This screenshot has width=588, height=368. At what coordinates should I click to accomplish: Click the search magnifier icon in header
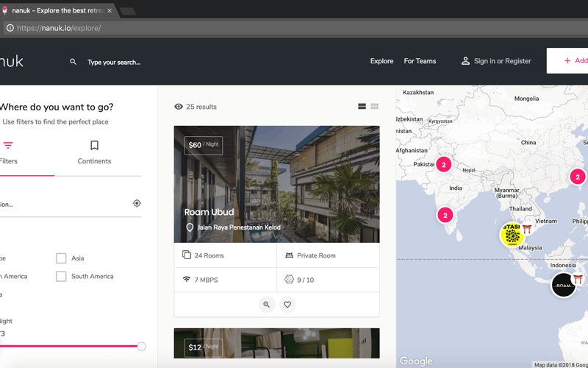tap(73, 62)
